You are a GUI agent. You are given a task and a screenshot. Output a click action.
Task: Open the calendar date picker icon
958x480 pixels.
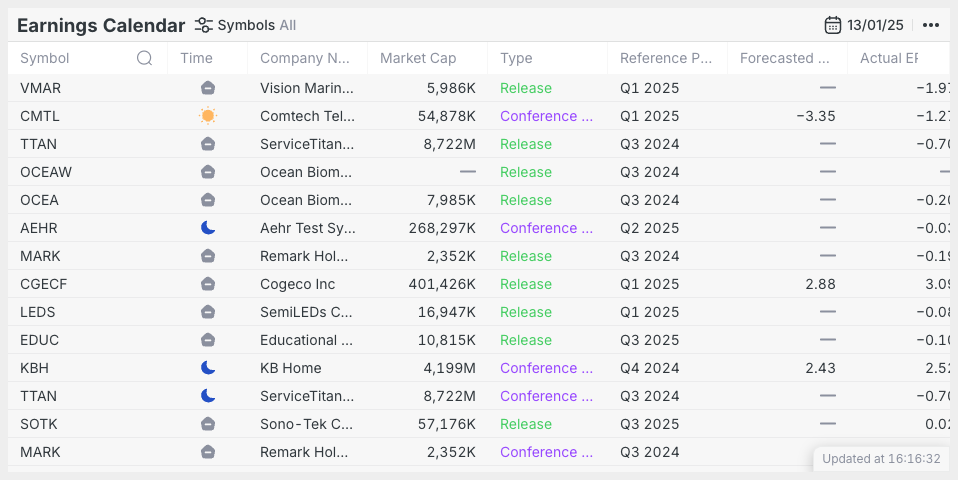(x=833, y=25)
